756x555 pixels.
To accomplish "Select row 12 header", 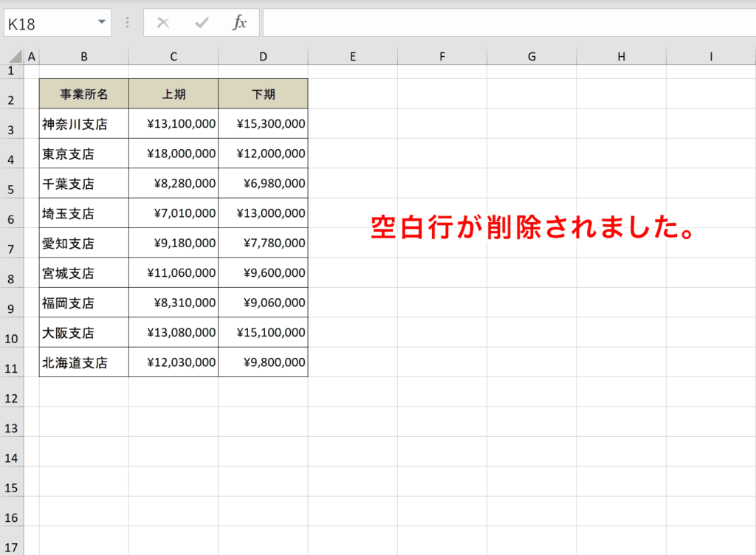I will pos(11,398).
